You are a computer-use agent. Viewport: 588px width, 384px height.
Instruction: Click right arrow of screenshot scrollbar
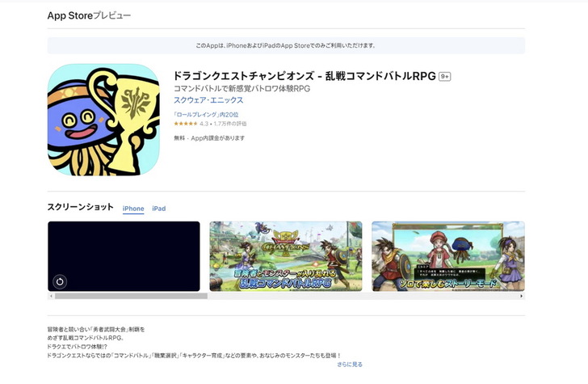click(x=522, y=297)
